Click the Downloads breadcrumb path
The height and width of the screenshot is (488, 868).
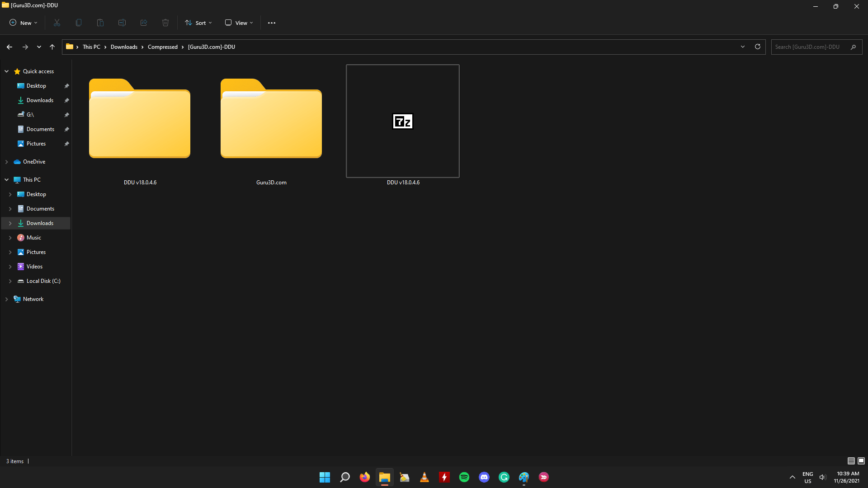click(x=123, y=47)
